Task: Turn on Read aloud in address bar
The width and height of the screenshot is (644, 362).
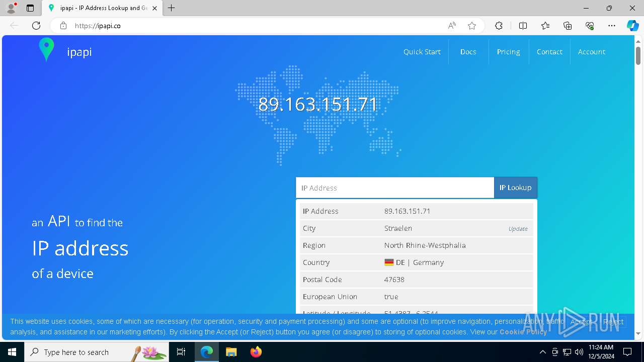Action: tap(452, 26)
